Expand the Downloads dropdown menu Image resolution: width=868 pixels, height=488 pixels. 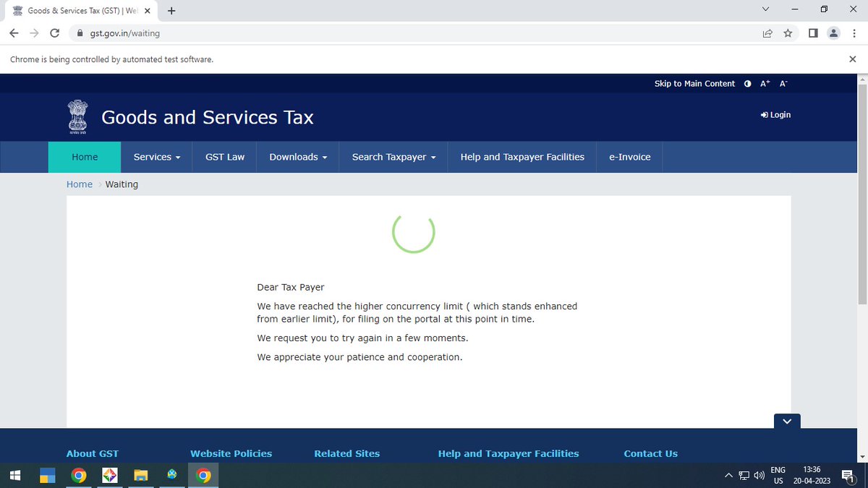pos(298,157)
